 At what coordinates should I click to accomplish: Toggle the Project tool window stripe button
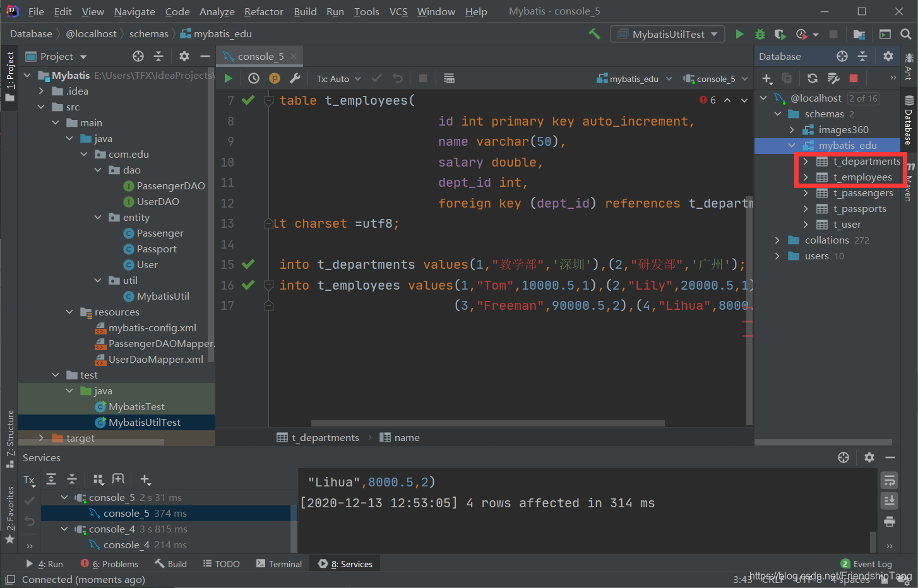pos(9,76)
